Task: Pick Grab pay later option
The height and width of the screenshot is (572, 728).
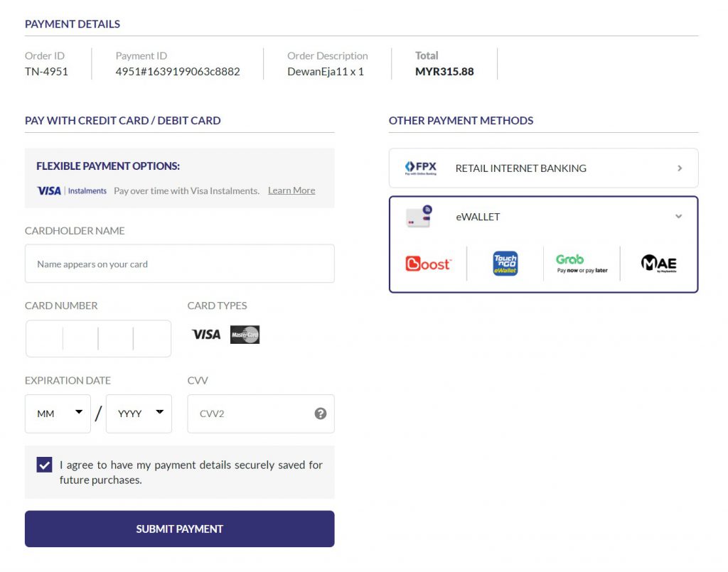Action: 582,264
